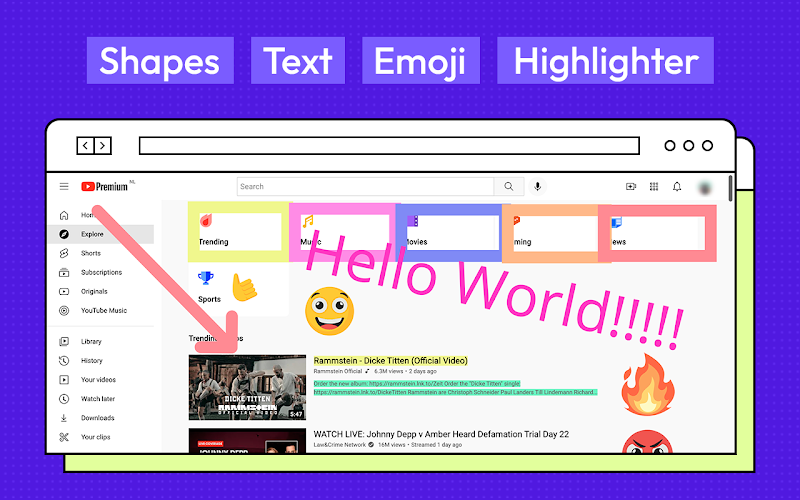
Task: Open the Music category card
Action: (x=344, y=232)
